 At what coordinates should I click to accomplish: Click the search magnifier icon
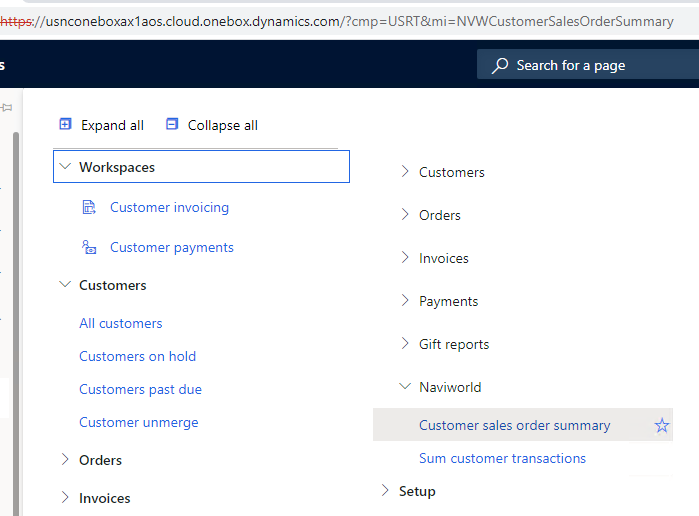click(500, 65)
